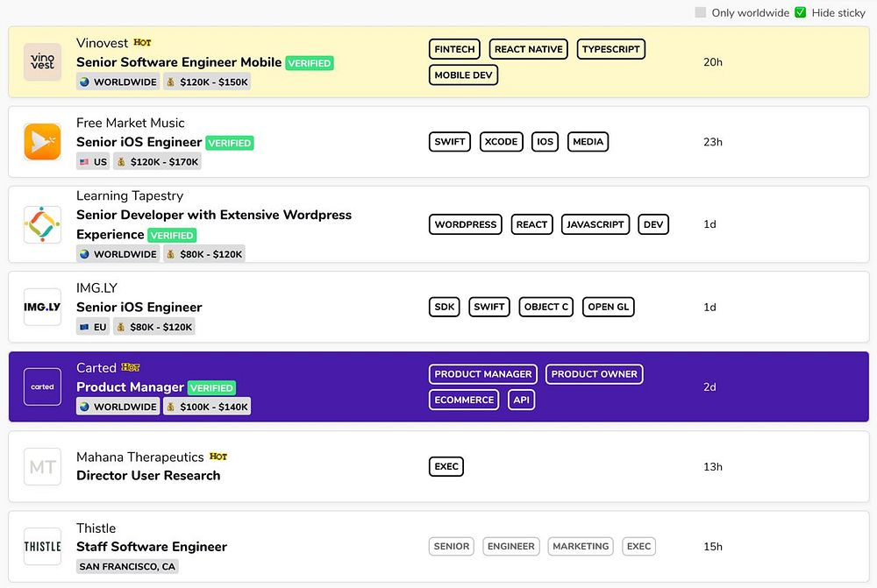Viewport: 877px width, 588px height.
Task: Click the HOT badge next to Carted
Action: [x=131, y=367]
